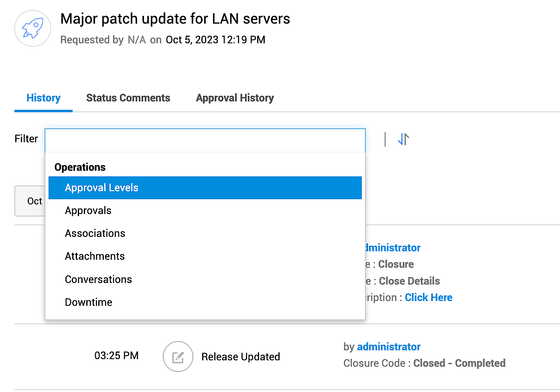Open administrator link above Closure

(x=393, y=248)
